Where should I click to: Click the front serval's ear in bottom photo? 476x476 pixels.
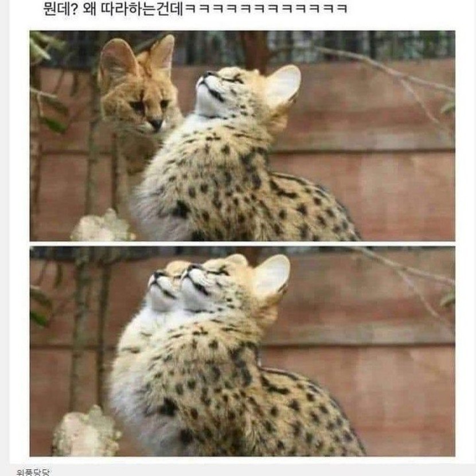pos(272,275)
